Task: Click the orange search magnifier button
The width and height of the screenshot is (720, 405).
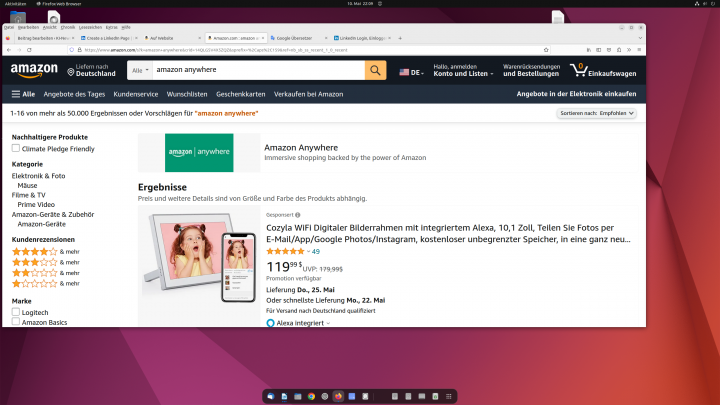Action: (x=375, y=70)
